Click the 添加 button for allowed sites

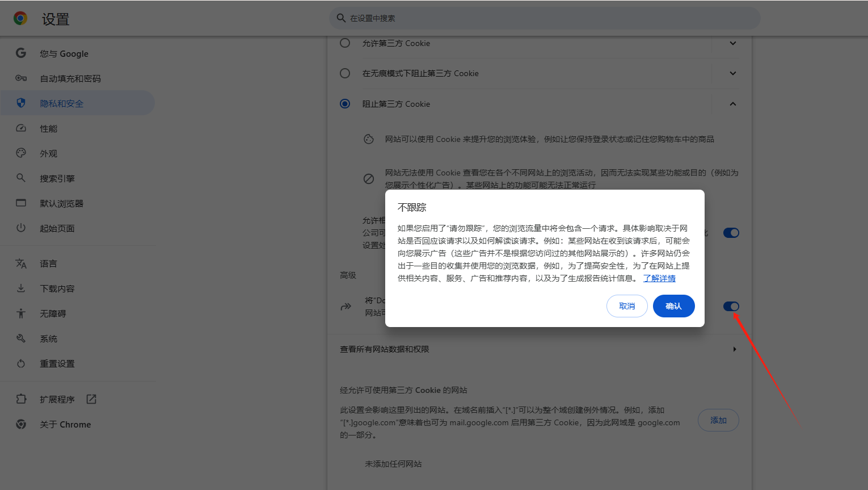[718, 420]
